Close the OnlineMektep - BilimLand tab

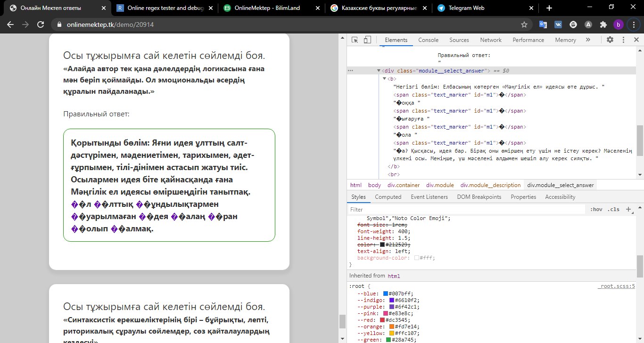click(x=317, y=8)
